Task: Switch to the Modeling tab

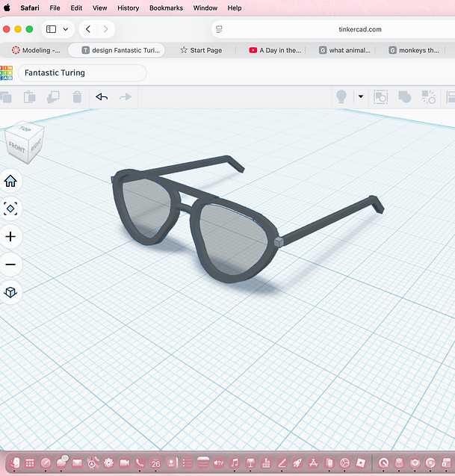Action: [36, 50]
